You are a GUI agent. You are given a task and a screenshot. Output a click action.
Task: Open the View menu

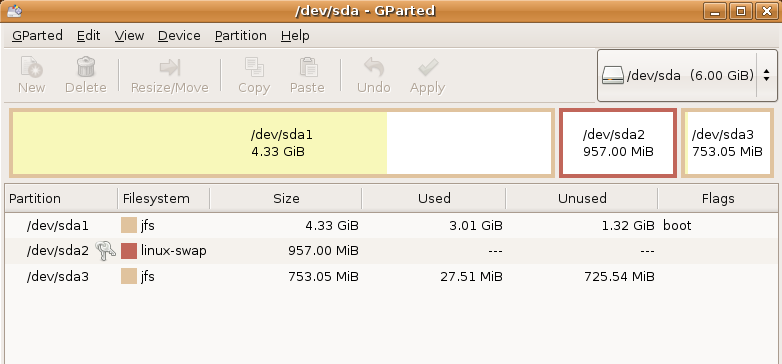click(x=129, y=36)
